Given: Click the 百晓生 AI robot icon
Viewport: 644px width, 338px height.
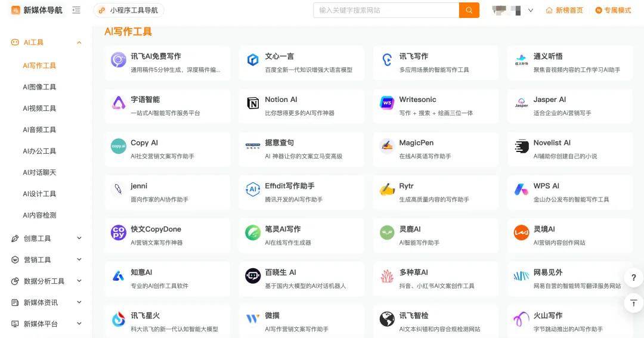Looking at the screenshot, I should (253, 275).
